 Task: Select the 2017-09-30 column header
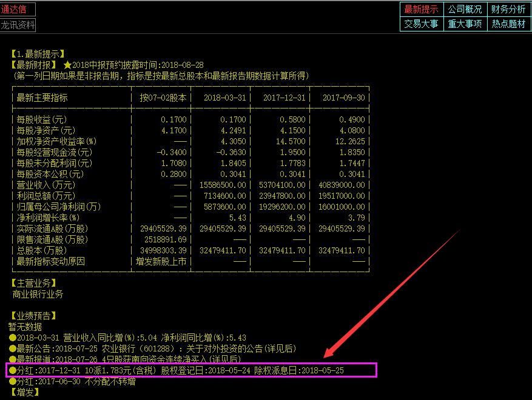[x=344, y=98]
